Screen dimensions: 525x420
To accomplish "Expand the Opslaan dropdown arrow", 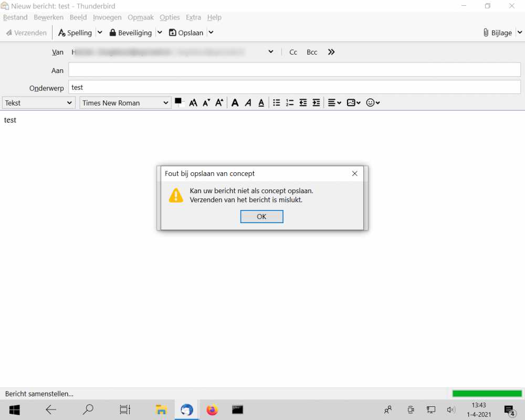I will pyautogui.click(x=211, y=33).
